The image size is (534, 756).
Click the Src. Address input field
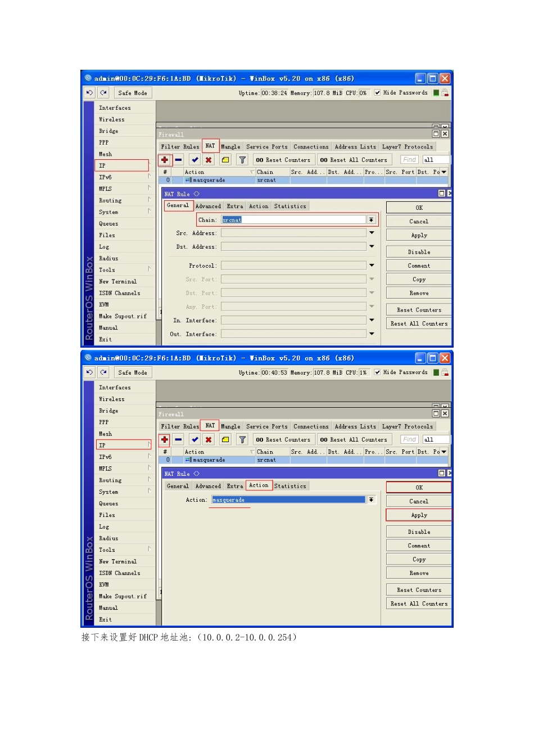tap(293, 233)
